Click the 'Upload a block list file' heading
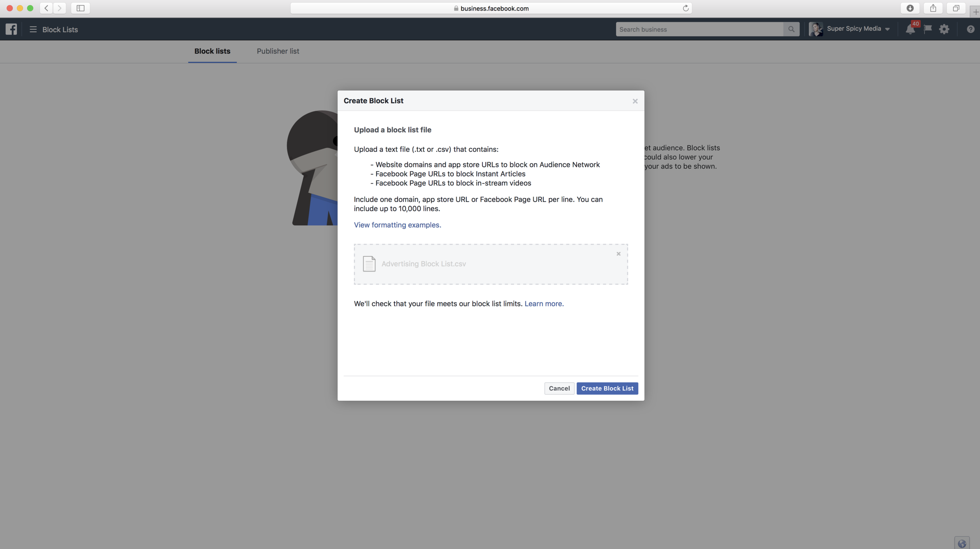 pos(392,130)
